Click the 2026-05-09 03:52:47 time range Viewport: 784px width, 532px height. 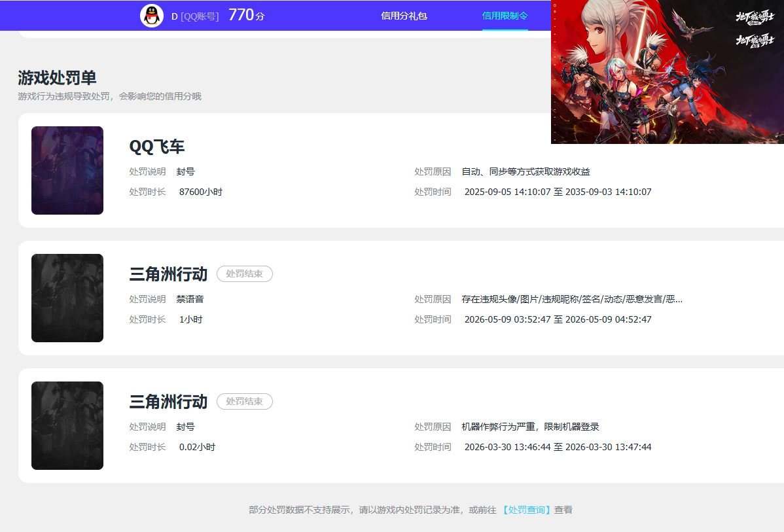[558, 319]
